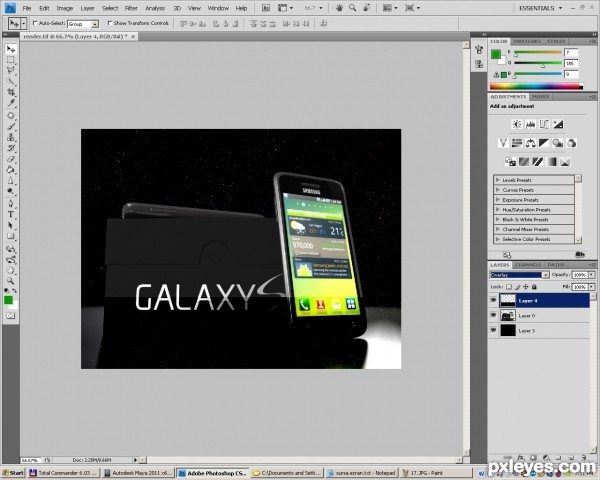Add a Levels adjustment
Image resolution: width=600 pixels, height=480 pixels.
click(531, 124)
